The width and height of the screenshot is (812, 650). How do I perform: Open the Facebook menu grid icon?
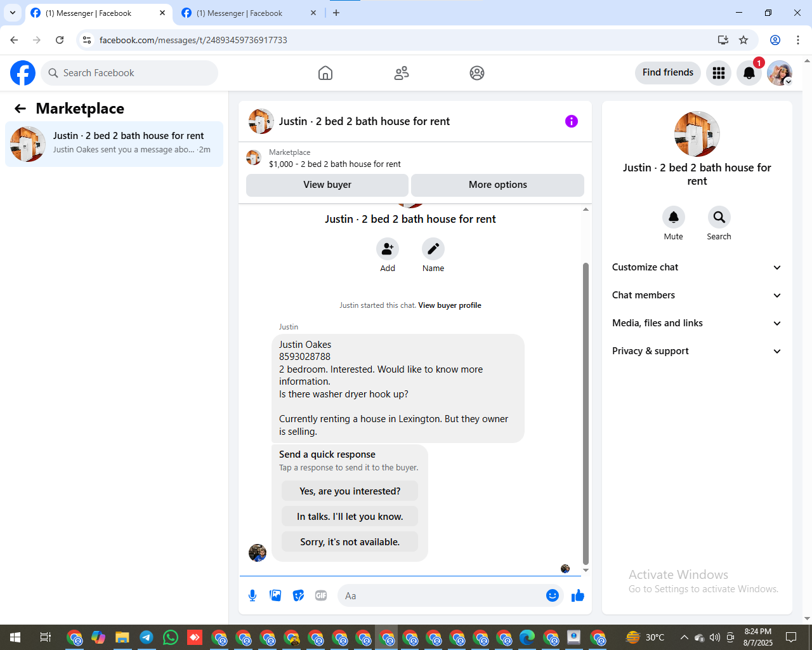click(719, 73)
